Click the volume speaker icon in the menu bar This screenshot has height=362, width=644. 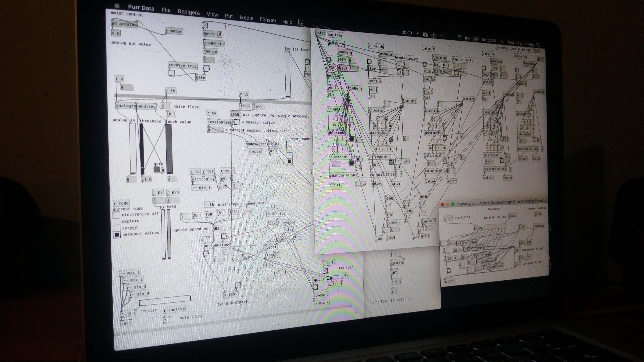[x=467, y=38]
